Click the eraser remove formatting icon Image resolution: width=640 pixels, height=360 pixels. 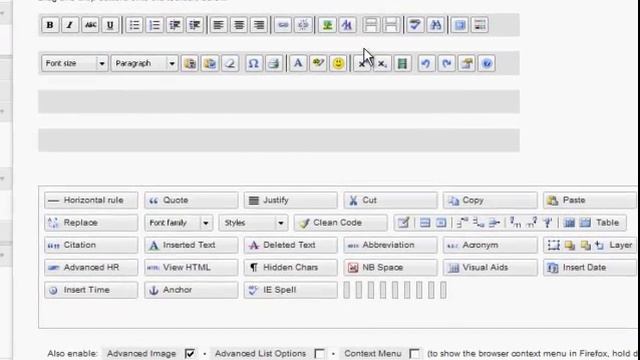coord(230,63)
